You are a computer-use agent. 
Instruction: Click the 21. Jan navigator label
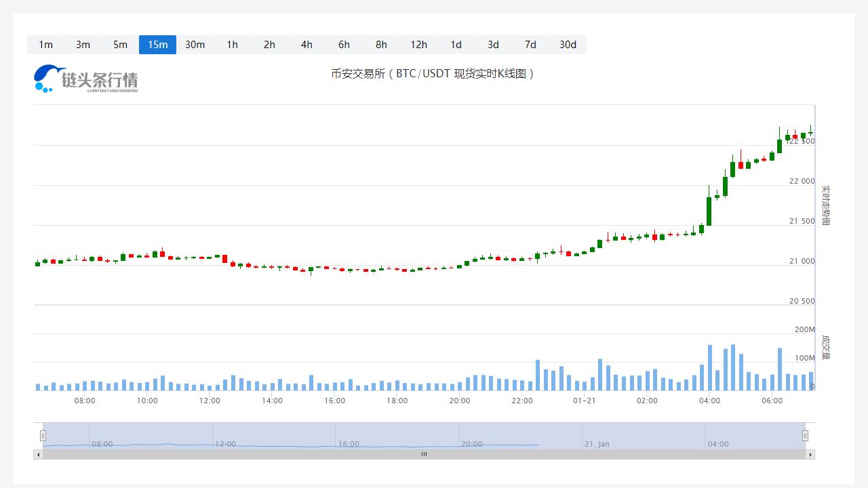coord(597,444)
